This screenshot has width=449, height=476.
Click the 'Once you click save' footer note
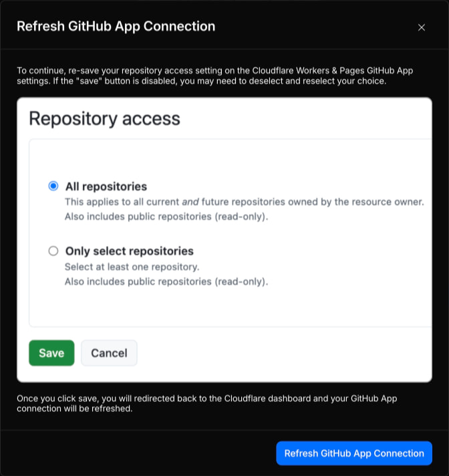click(x=207, y=403)
